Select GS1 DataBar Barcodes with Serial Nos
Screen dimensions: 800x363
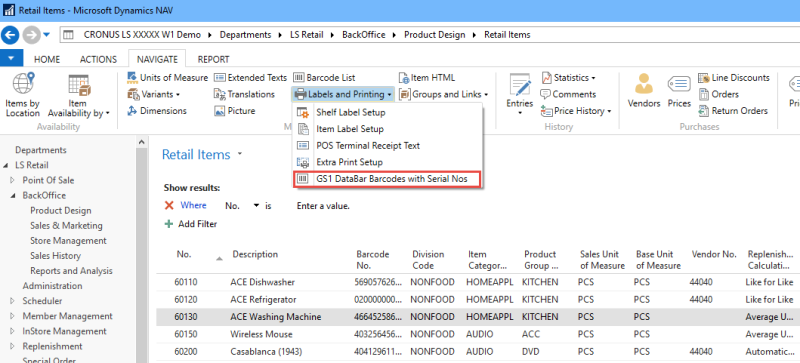click(387, 179)
